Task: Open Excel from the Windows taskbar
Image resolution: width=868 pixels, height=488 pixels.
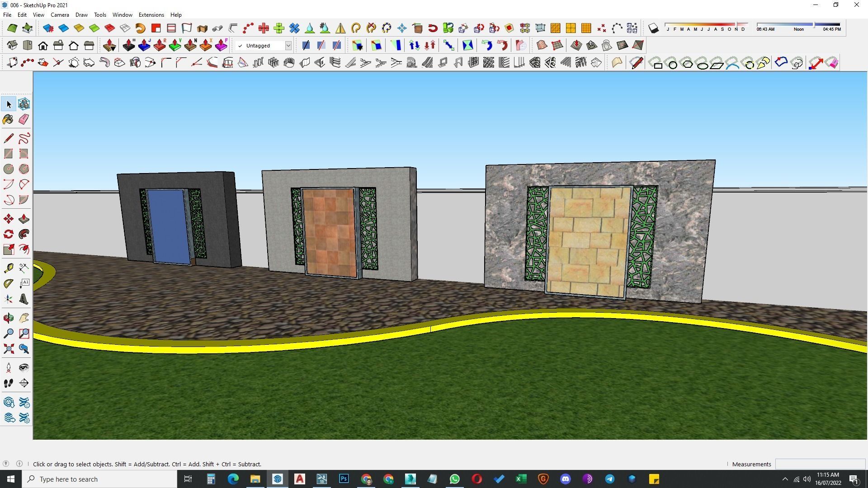Action: (x=521, y=479)
